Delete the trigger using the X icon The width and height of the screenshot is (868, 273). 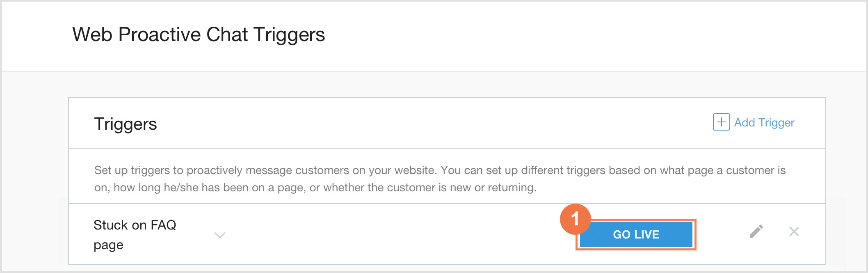[x=794, y=232]
